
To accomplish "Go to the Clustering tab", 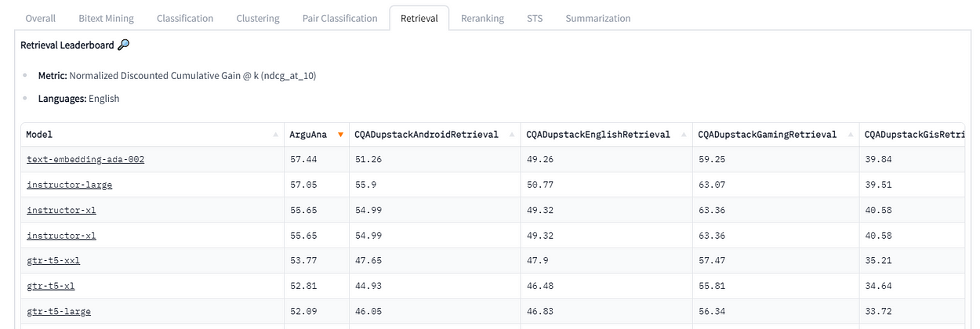I will 258,18.
